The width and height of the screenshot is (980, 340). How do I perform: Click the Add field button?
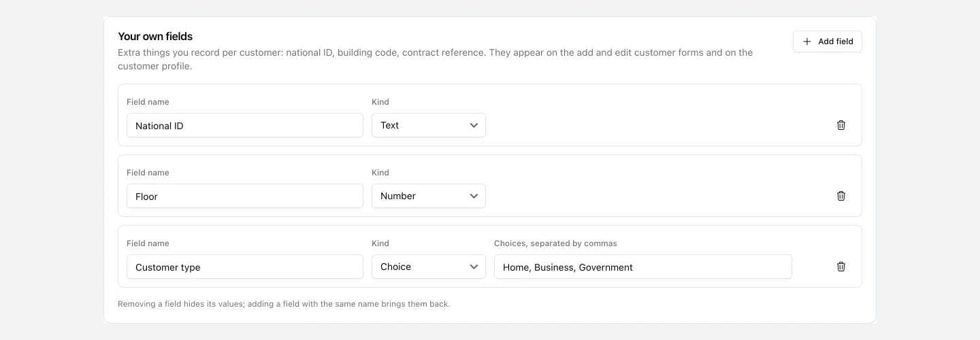828,41
